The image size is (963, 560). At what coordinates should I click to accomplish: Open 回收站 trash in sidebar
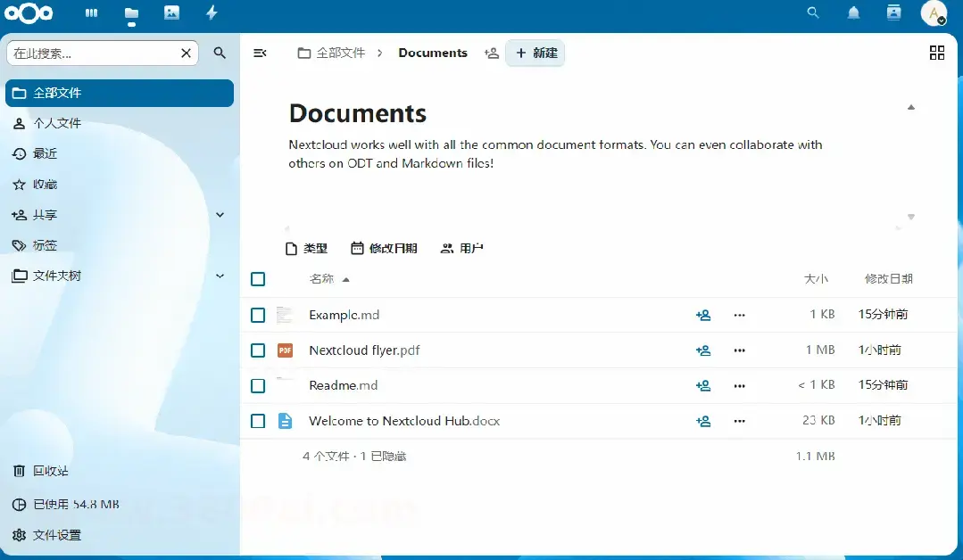[x=50, y=471]
